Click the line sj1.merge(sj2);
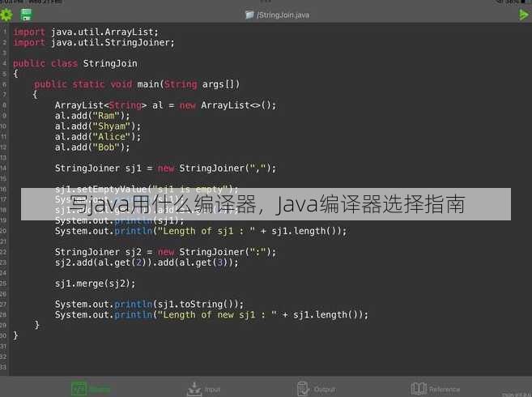Screen dimensions: 532x397 pos(95,284)
